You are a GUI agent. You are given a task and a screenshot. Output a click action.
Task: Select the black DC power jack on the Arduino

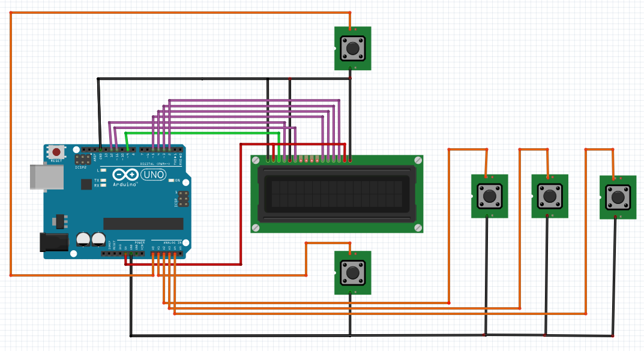pyautogui.click(x=54, y=242)
